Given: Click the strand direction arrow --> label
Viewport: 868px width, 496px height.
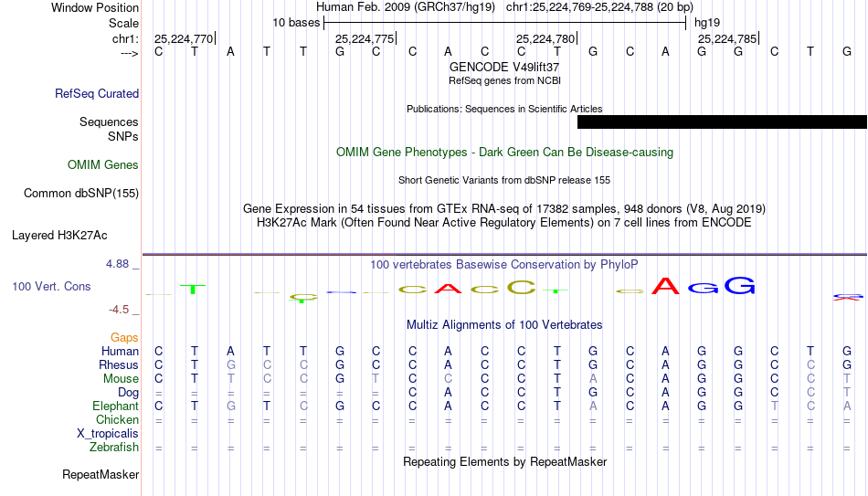Looking at the screenshot, I should pos(130,53).
